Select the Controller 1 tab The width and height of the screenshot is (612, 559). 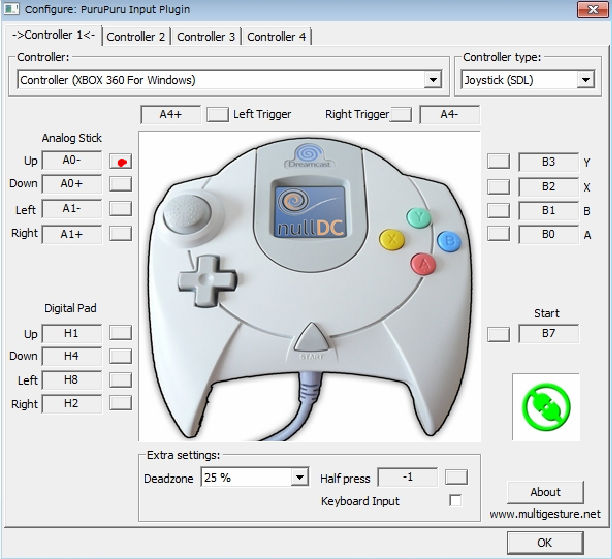pos(53,35)
